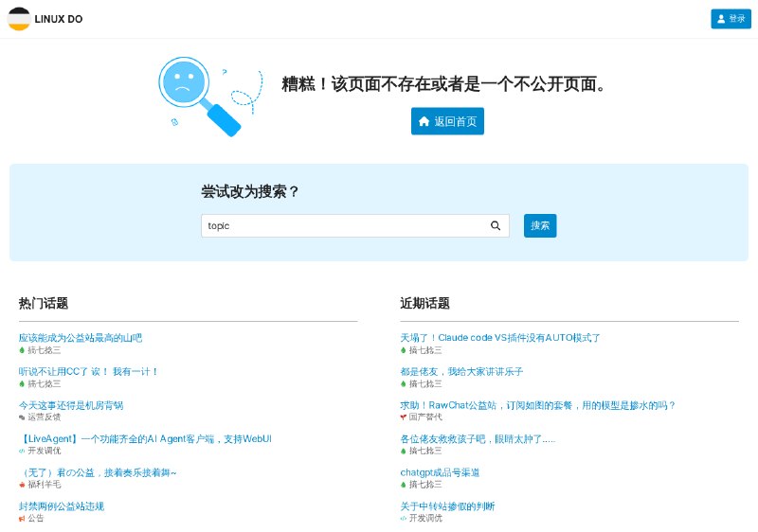Open the 求助！RawChat公益站 topic

(537, 405)
